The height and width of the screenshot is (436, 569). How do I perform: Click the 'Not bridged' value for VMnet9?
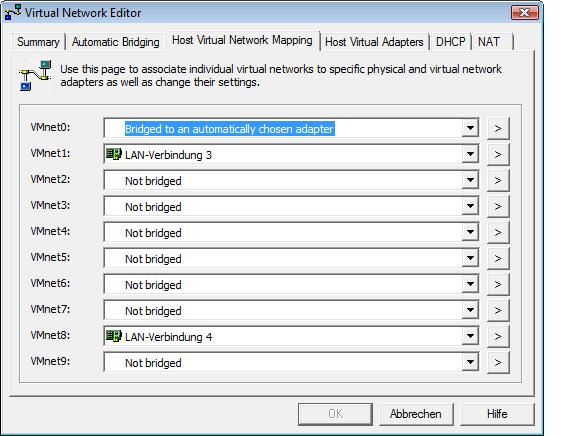[x=153, y=363]
